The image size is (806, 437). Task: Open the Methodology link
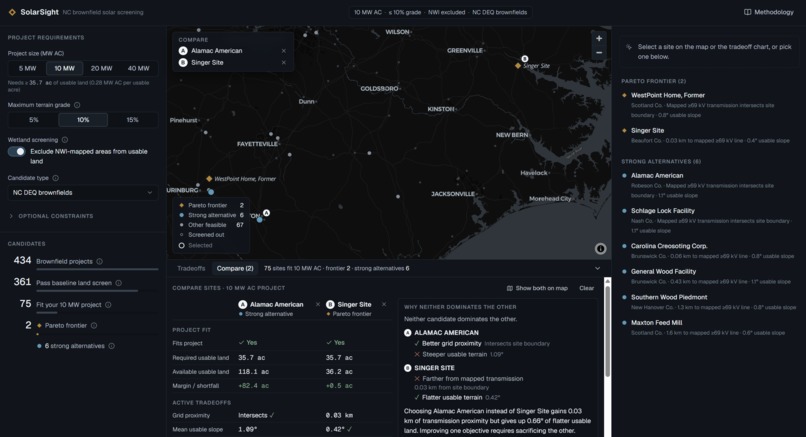pos(769,12)
